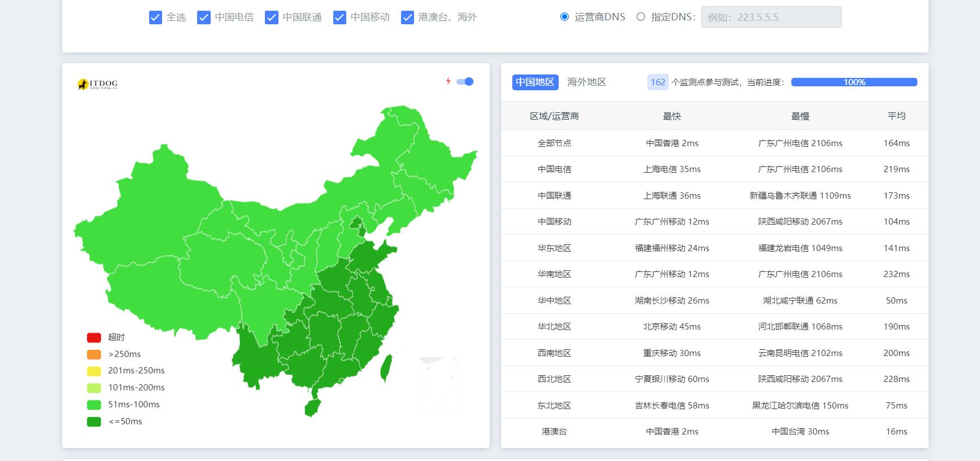Click 中国香港 2ms in the 港澳台 row
Viewport: 980px width, 461px height.
point(672,432)
